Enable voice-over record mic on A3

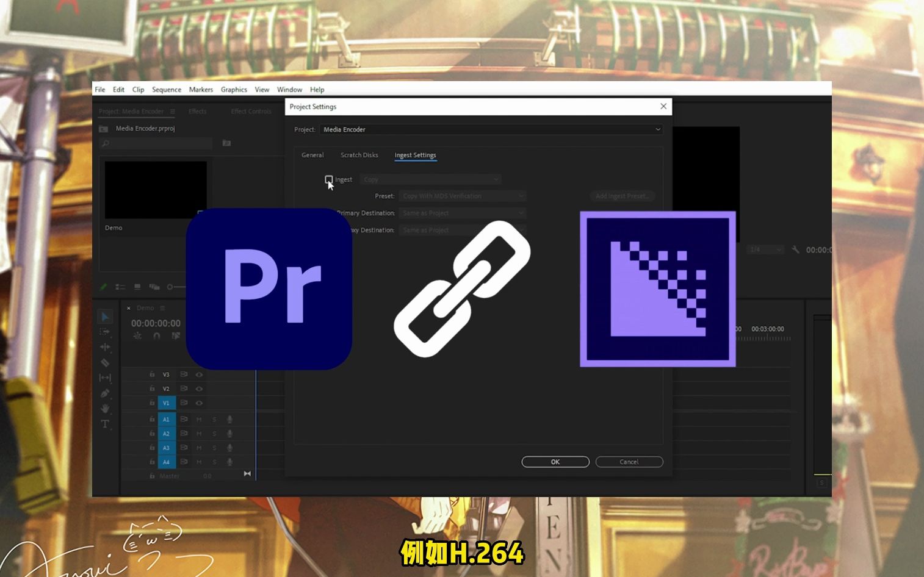(230, 448)
